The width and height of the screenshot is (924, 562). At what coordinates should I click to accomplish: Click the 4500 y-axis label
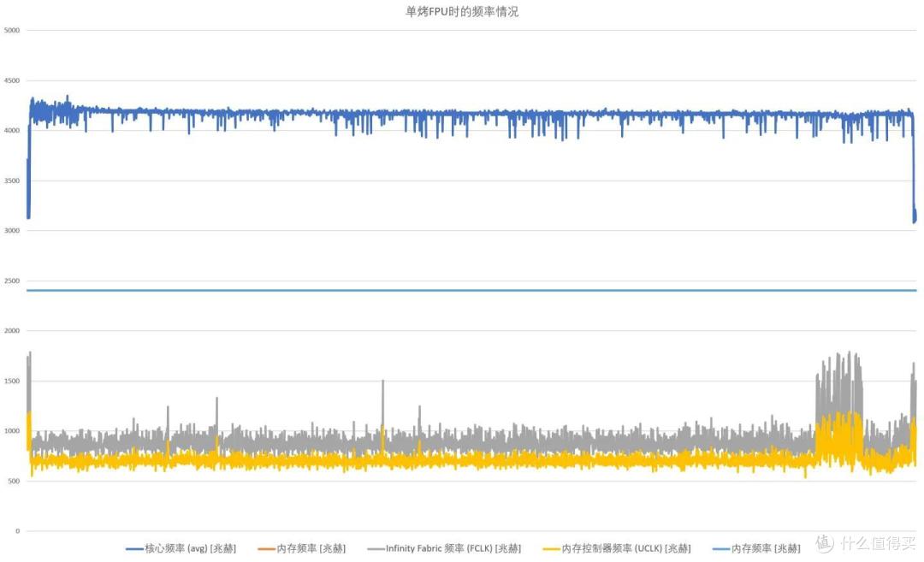(x=12, y=80)
